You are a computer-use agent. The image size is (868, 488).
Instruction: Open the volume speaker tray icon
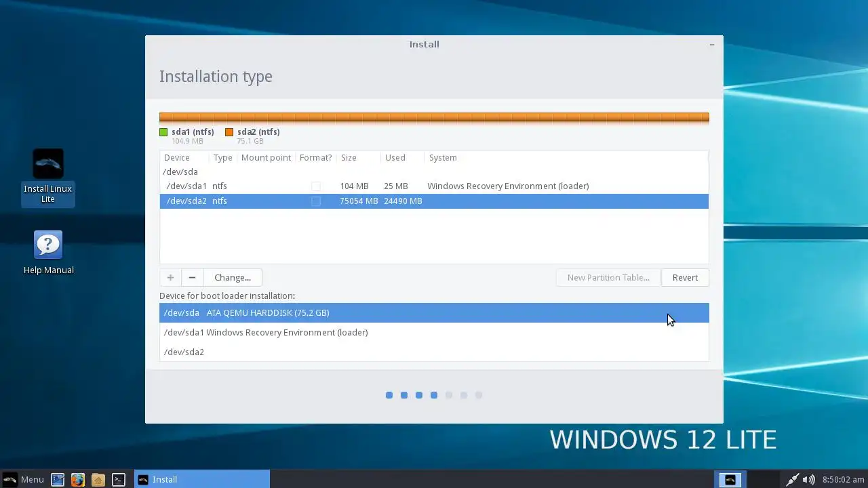tap(809, 479)
